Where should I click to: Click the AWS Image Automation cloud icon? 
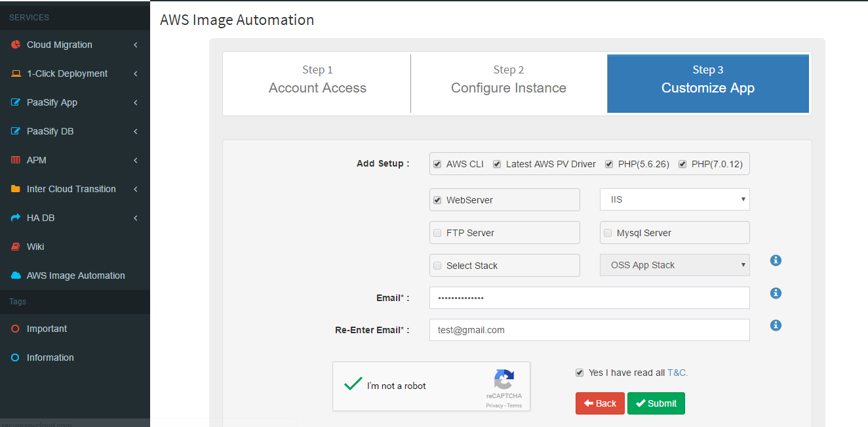tap(16, 275)
